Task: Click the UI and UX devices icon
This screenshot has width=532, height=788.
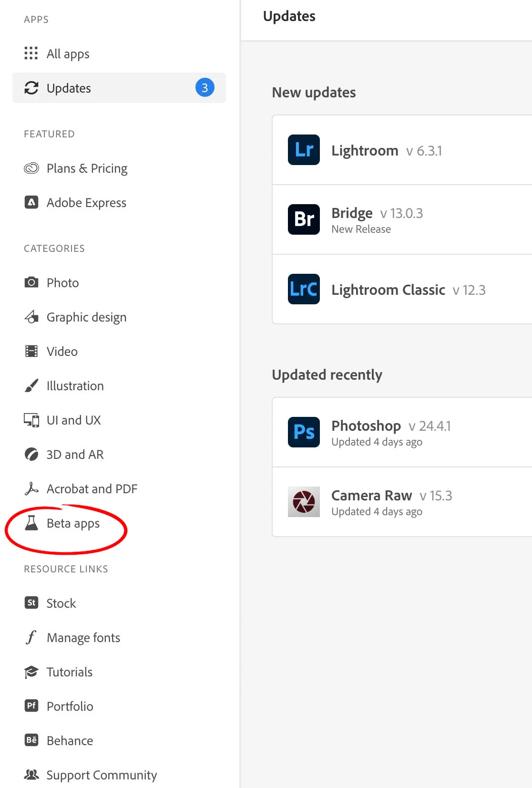Action: [31, 420]
